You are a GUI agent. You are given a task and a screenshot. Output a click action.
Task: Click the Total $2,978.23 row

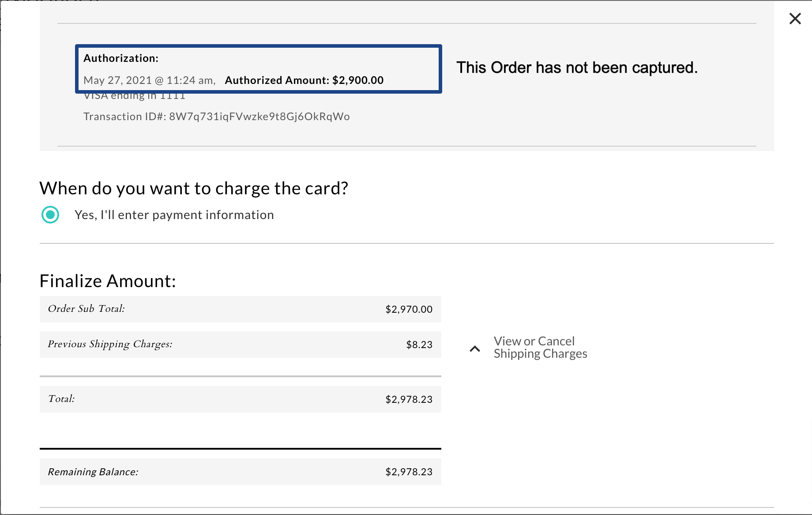tap(241, 399)
